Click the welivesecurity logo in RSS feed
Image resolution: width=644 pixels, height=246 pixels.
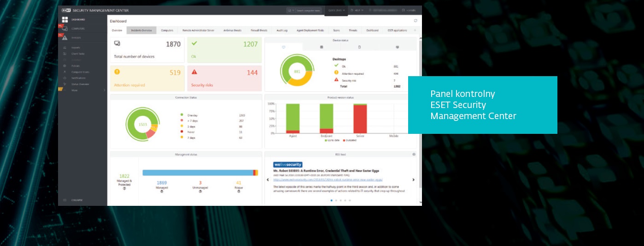(288, 164)
